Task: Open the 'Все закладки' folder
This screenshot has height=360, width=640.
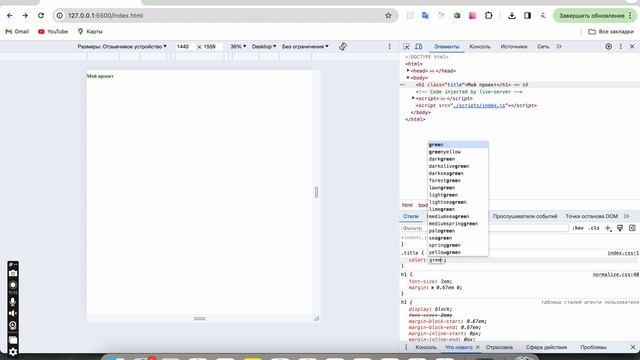Action: tap(611, 31)
